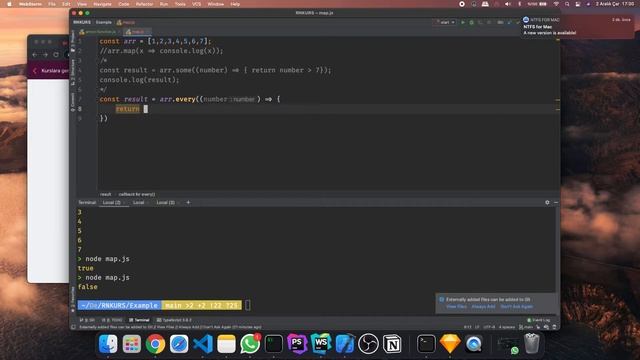Screen dimensions: 640x360
Task: Click the 'console.log(result);' code line
Action: (139, 80)
